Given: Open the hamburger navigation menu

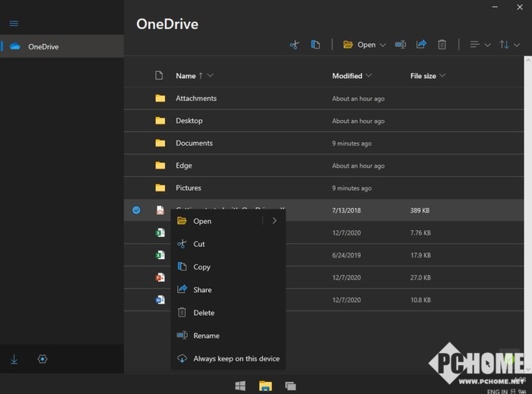Looking at the screenshot, I should [x=14, y=24].
